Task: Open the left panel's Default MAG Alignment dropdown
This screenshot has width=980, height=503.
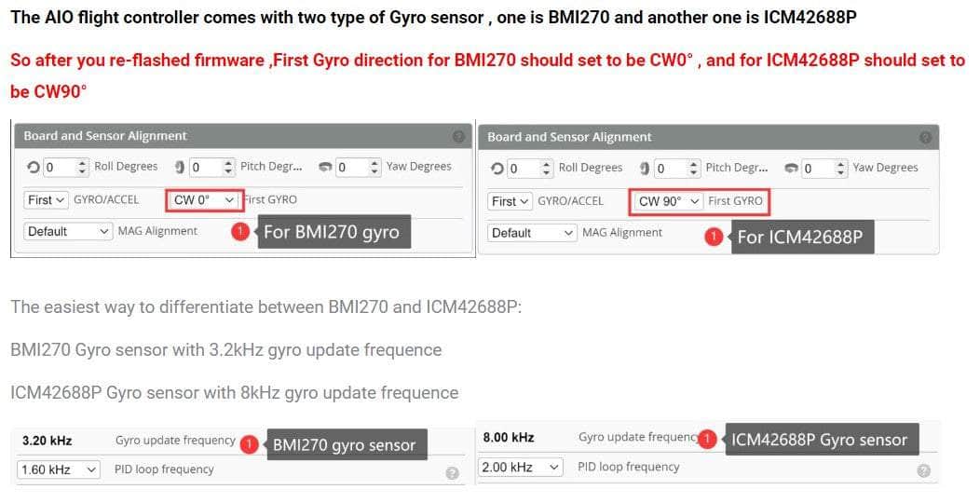Action: pyautogui.click(x=67, y=231)
